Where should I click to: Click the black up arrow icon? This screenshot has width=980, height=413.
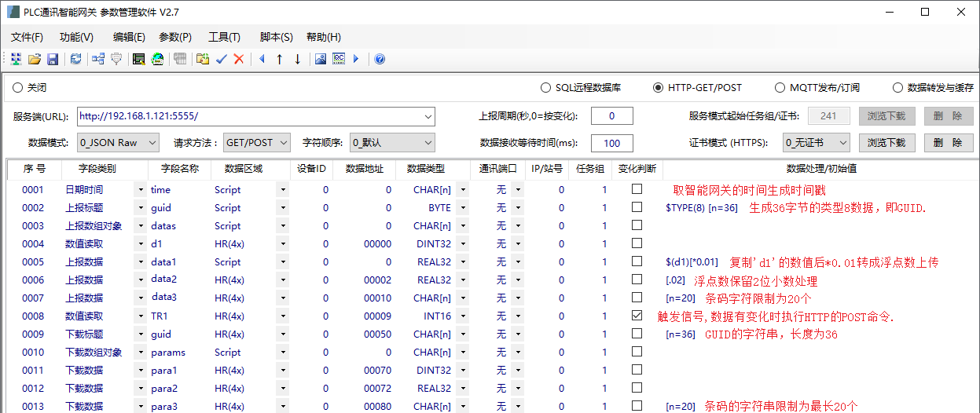[279, 59]
